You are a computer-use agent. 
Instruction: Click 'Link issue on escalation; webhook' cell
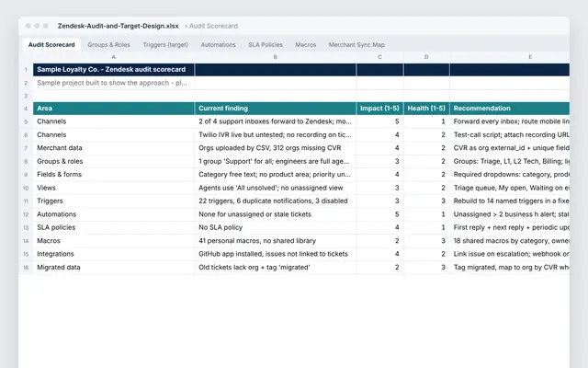(x=510, y=254)
